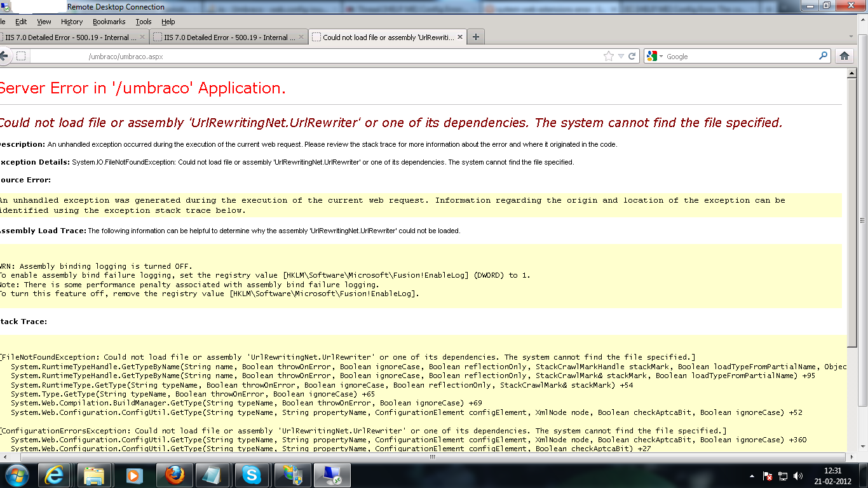Open the notepad-like app in taskbar
The width and height of the screenshot is (868, 488).
click(x=213, y=475)
